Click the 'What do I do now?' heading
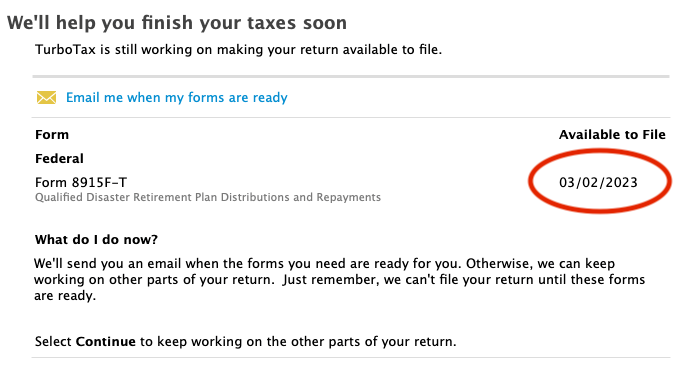The height and width of the screenshot is (382, 690). click(96, 239)
